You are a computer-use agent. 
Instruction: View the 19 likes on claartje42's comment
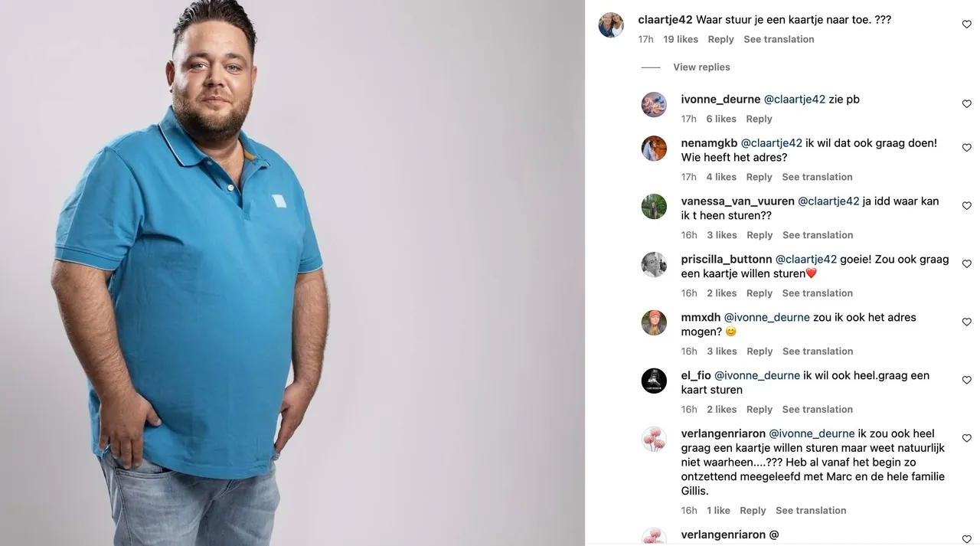(681, 39)
